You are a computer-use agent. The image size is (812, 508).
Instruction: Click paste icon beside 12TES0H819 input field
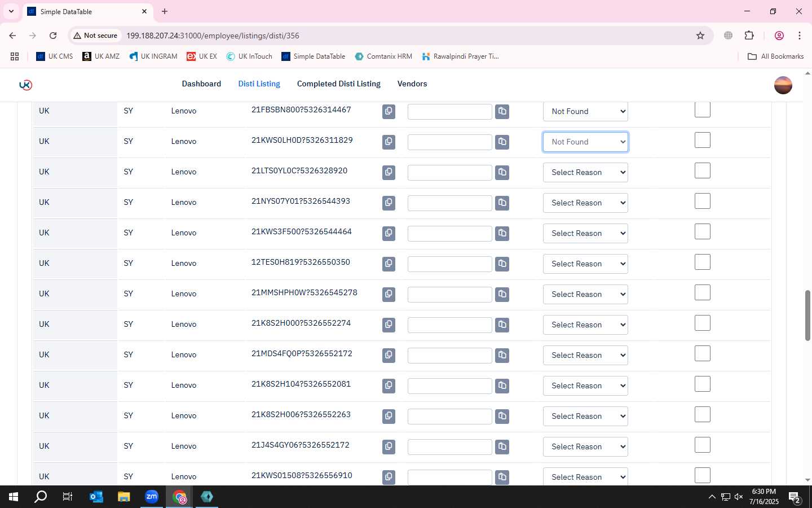click(x=502, y=264)
